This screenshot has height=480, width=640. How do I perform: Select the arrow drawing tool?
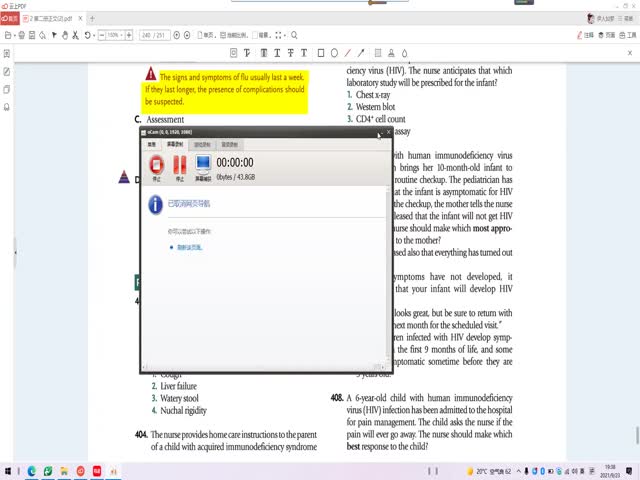(x=361, y=53)
